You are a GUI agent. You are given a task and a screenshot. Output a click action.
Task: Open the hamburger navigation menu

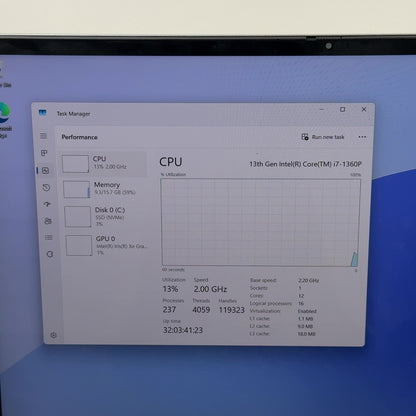(43, 136)
